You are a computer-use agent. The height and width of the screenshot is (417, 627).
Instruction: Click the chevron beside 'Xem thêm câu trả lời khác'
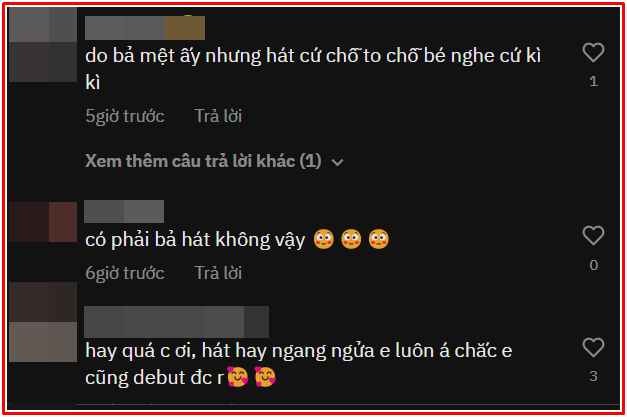[337, 162]
